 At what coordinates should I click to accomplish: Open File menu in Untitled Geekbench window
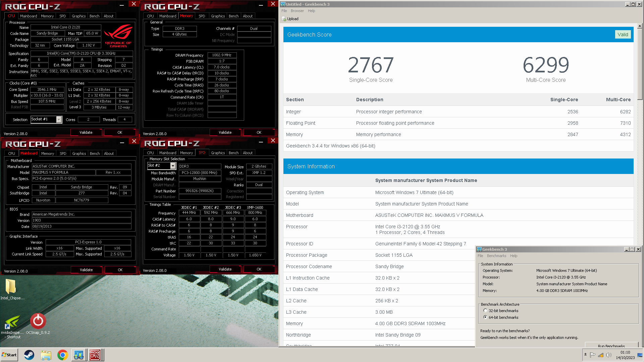[x=284, y=11]
